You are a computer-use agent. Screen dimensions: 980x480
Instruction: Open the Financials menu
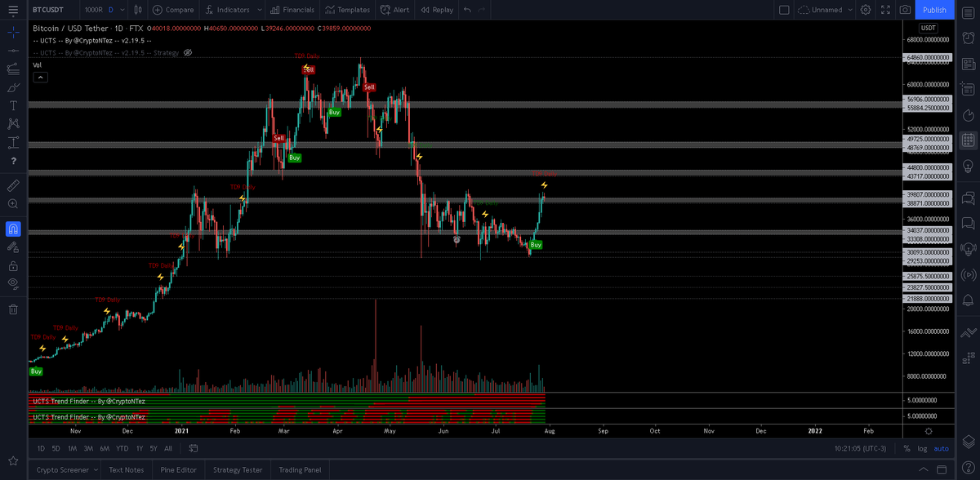(x=292, y=10)
